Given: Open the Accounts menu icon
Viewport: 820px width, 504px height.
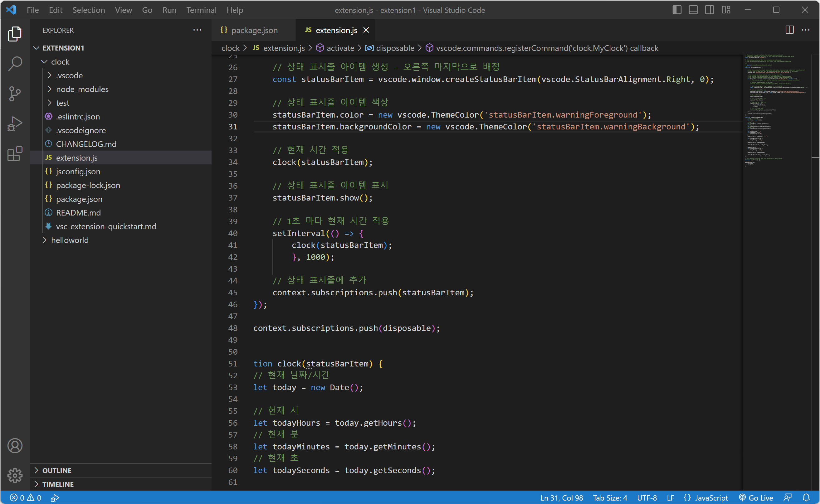Looking at the screenshot, I should pyautogui.click(x=15, y=446).
